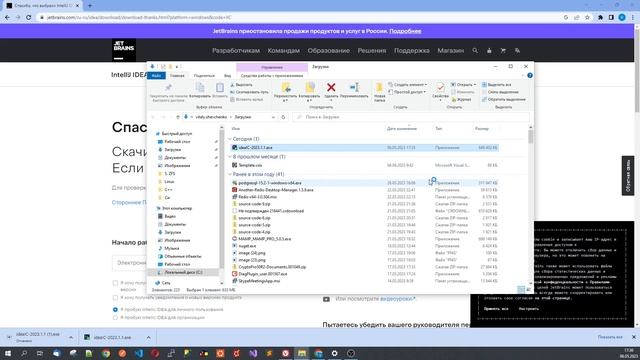Switch to Вид ribbon tab
Screen dimensions: 640x360
(227, 76)
